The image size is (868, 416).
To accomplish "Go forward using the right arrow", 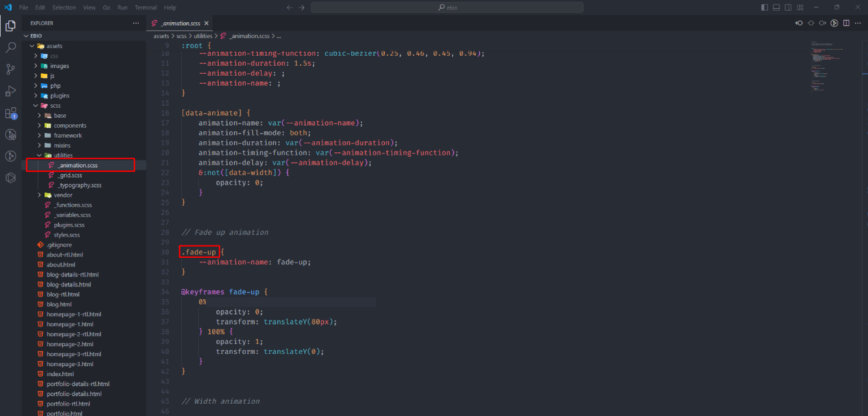I will 301,8.
